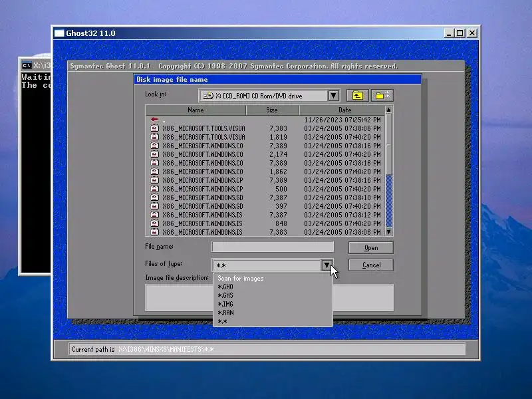Screen dimensions: 532x399
Task: Select *.IMG file type
Action: 225,304
